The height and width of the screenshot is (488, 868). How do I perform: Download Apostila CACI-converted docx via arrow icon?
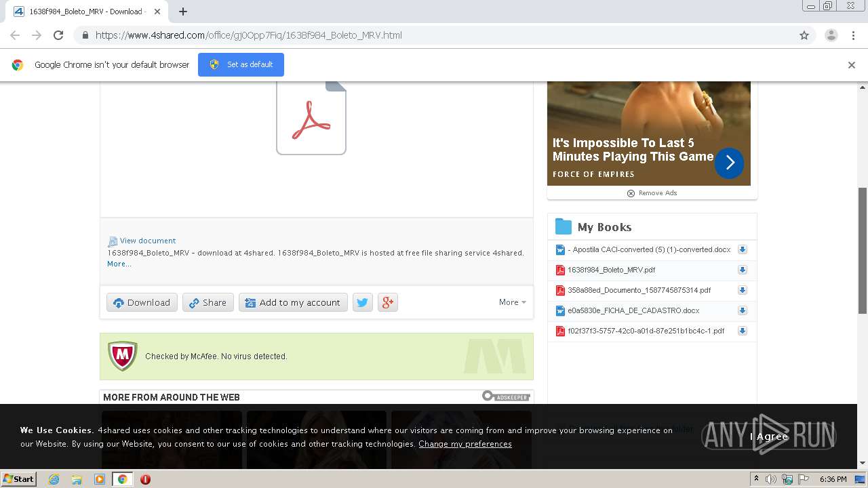point(743,249)
